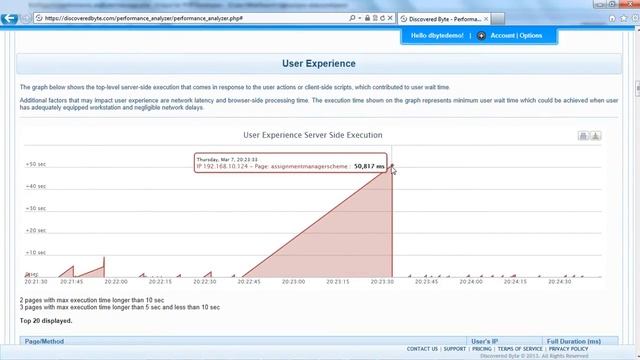Click the 20:22:45 time axis label
Screen dimensions: 640x360
(249, 282)
